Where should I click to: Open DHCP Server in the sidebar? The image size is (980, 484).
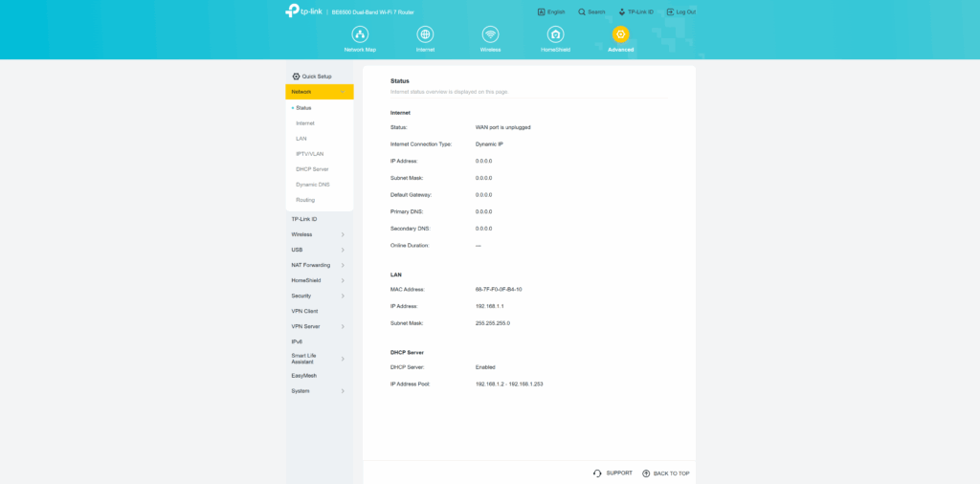312,169
